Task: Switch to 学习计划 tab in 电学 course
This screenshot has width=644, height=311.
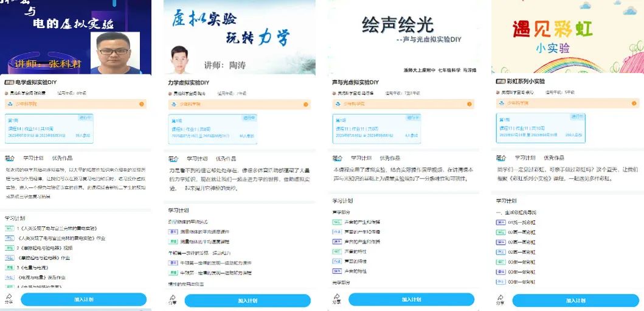Action: click(33, 158)
